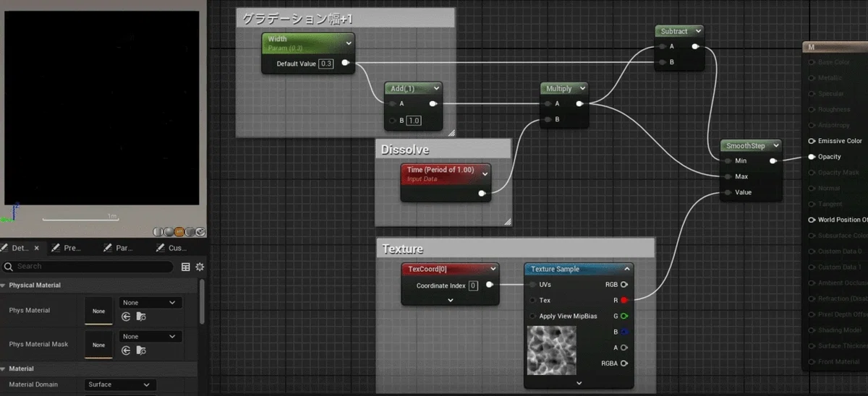Switch to the Details tab
The image size is (868, 396).
pos(20,248)
